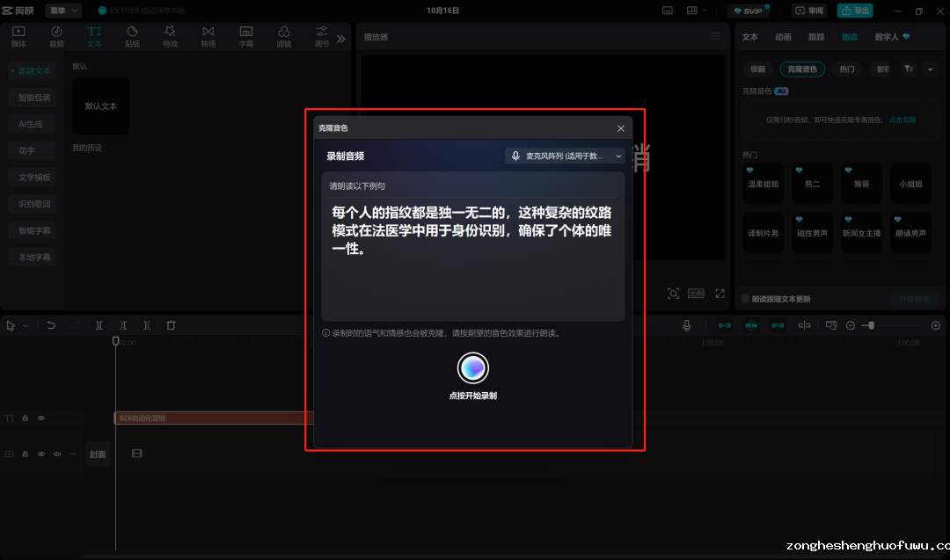This screenshot has width=950, height=560.
Task: Switch to the 动画 tab
Action: 784,37
